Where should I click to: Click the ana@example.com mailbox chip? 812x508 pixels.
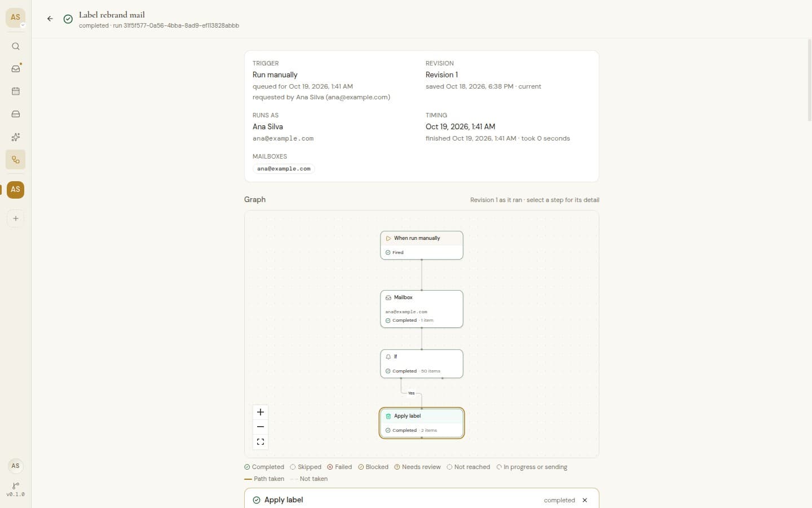tap(284, 169)
